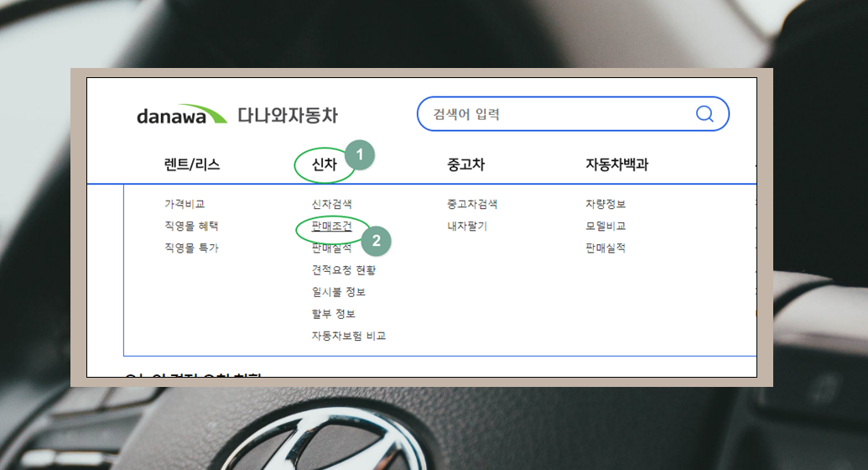Open the 렌트/리스 menu

(x=192, y=164)
